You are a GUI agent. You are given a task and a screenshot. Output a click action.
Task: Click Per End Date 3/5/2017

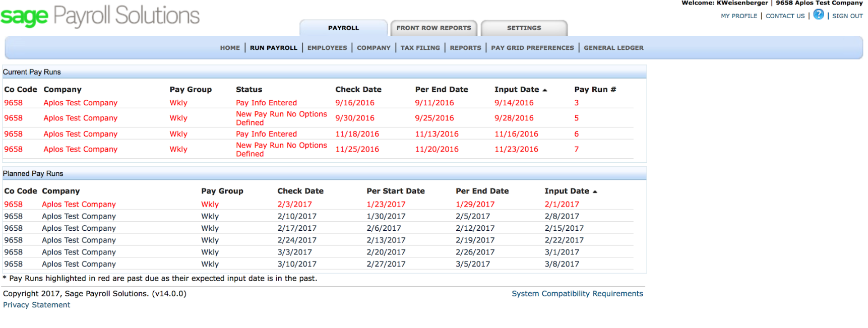[x=473, y=264]
